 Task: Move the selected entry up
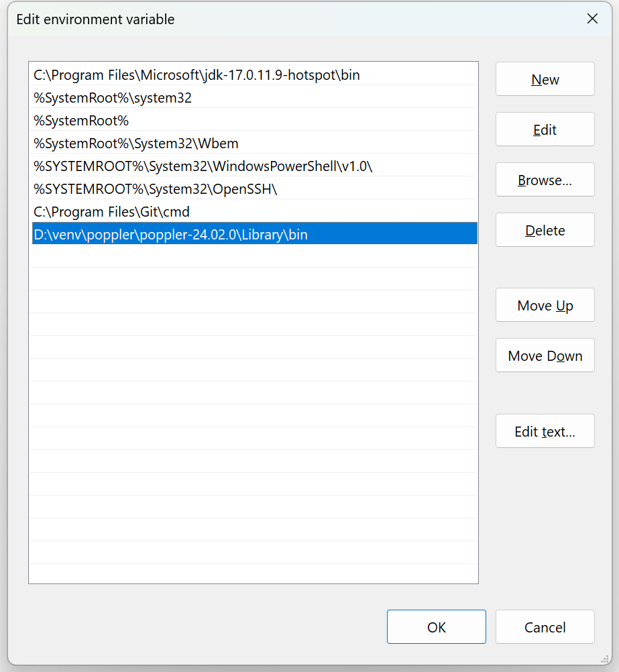(545, 306)
